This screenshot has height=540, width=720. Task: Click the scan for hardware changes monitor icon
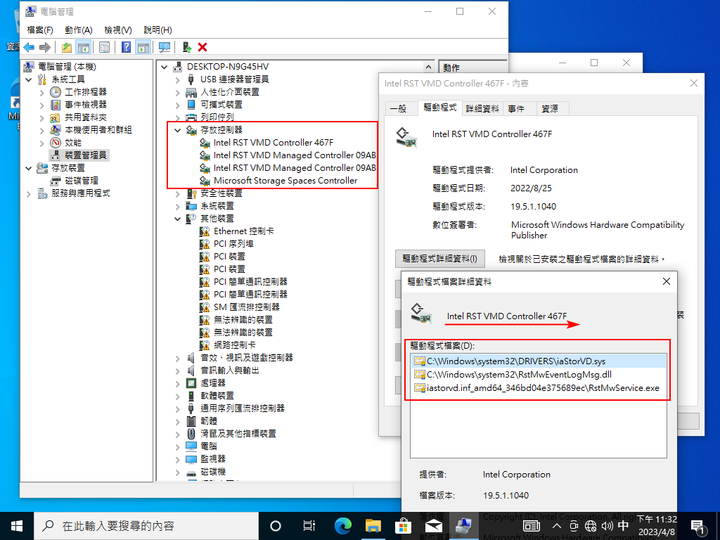164,47
